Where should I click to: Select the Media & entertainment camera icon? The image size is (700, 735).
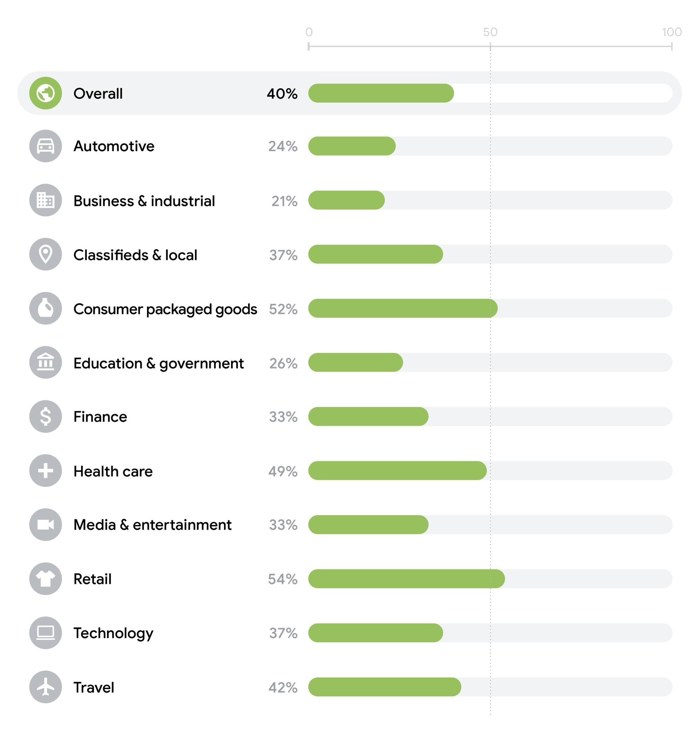tap(45, 525)
